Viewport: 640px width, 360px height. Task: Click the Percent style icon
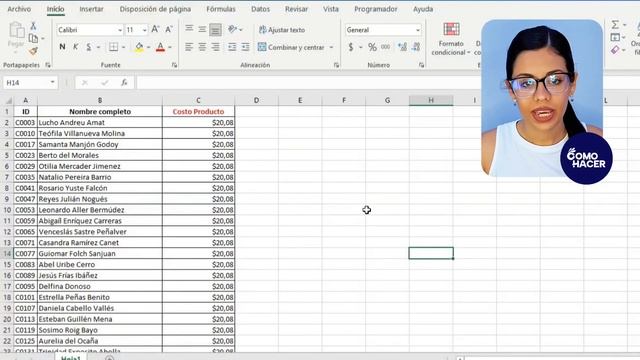coord(372,47)
